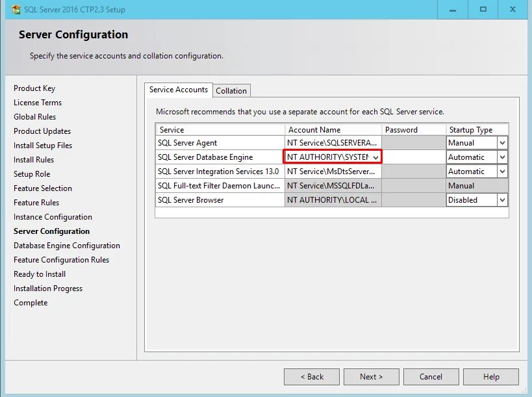This screenshot has width=532, height=397.
Task: Click the Full-text Daemon Manual startup cell
Action: point(477,186)
